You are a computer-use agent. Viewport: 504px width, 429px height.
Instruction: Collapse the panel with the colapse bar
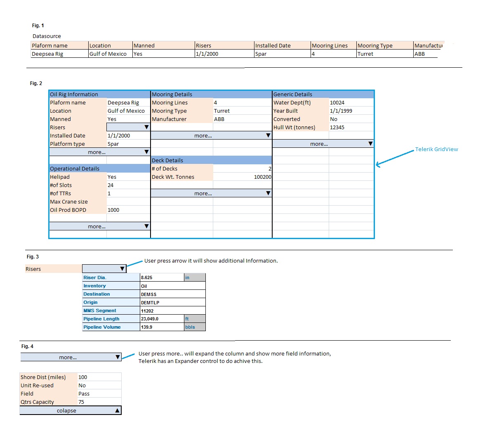point(71,410)
